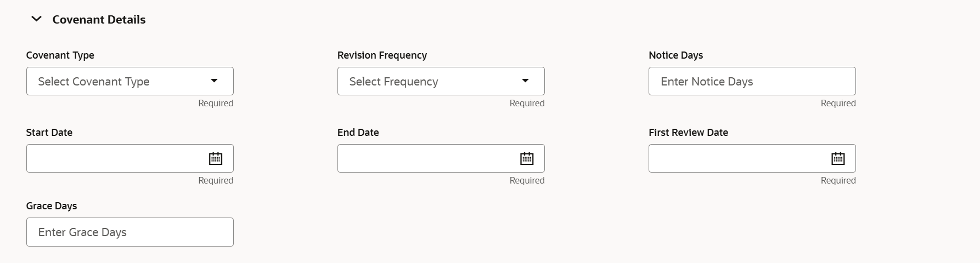Click the Revision Frequency dropdown arrow
Image resolution: width=980 pixels, height=263 pixels.
525,81
